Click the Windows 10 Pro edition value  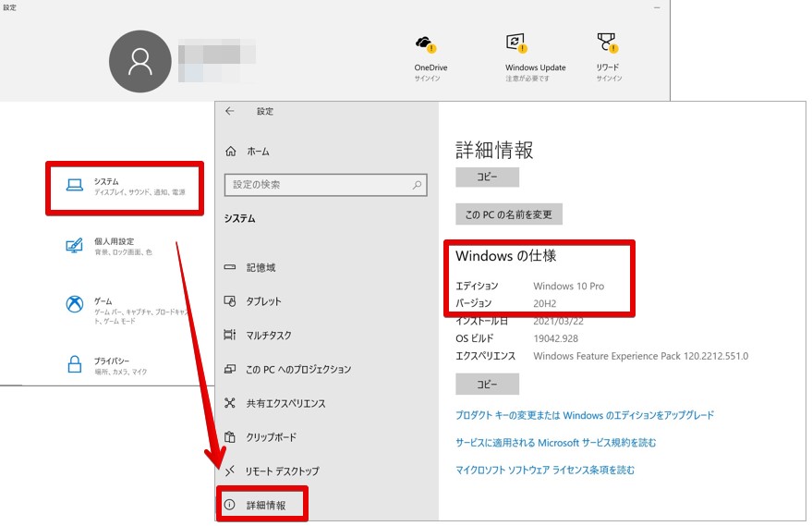pyautogui.click(x=569, y=286)
